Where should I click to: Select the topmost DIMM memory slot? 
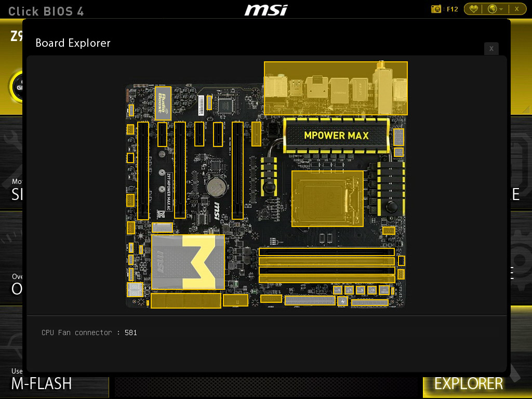click(x=326, y=252)
